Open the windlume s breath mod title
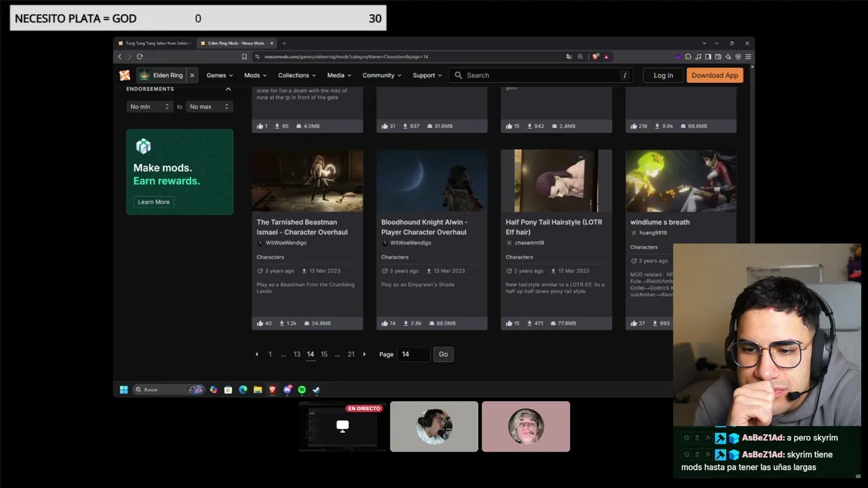Screen dimensions: 868x488 [x=660, y=222]
